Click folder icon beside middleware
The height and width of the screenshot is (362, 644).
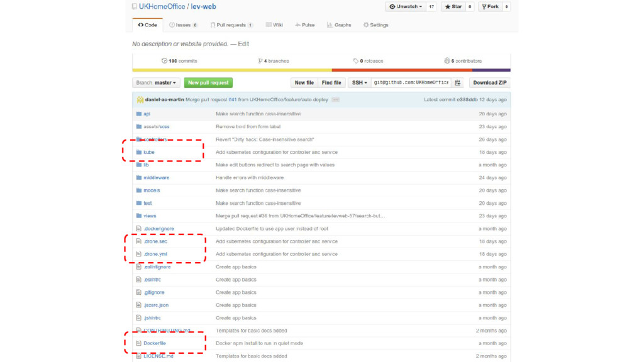(x=139, y=178)
